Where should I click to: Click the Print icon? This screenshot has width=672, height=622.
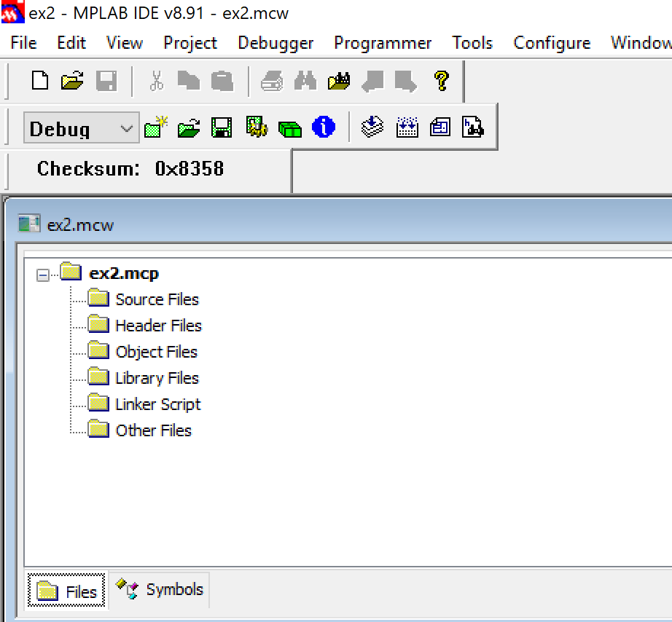pos(272,81)
